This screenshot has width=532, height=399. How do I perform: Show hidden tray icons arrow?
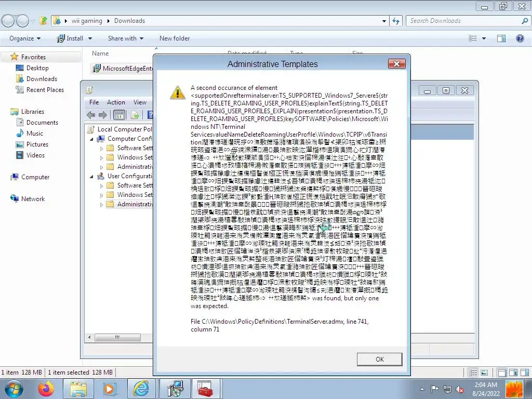(x=422, y=389)
